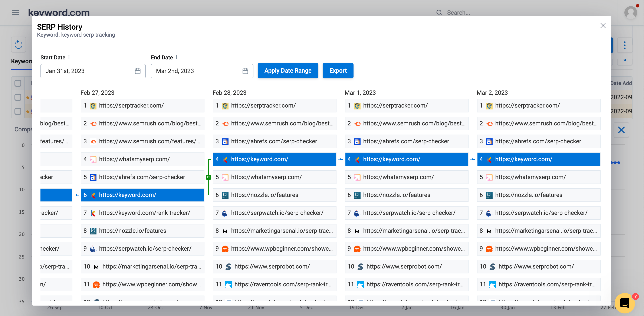
Task: Check the first keyword row checkbox
Action: pyautogui.click(x=18, y=97)
